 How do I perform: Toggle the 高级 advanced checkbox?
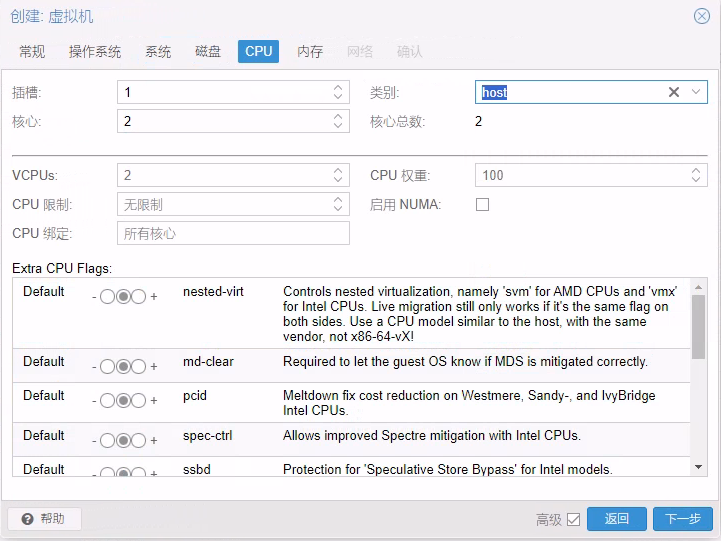[573, 519]
